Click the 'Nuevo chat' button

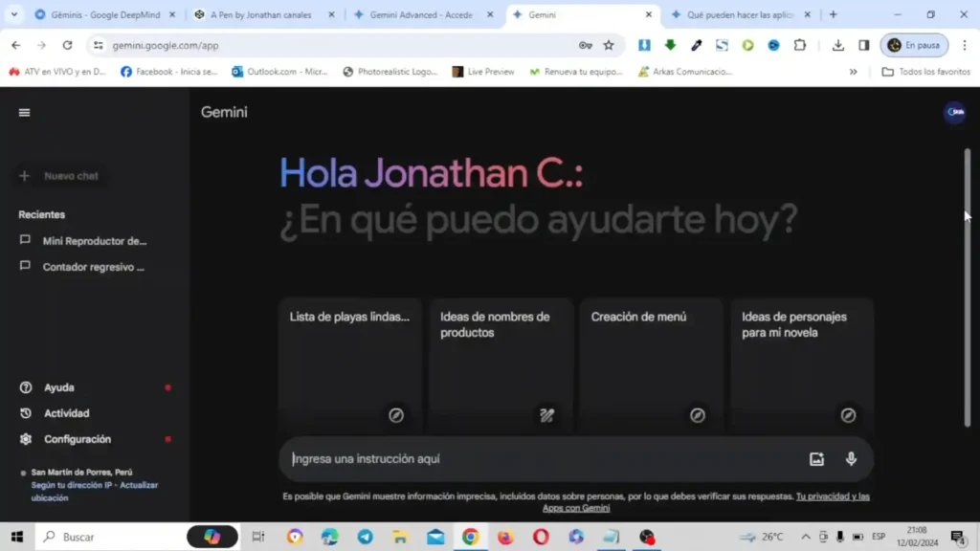pyautogui.click(x=60, y=176)
